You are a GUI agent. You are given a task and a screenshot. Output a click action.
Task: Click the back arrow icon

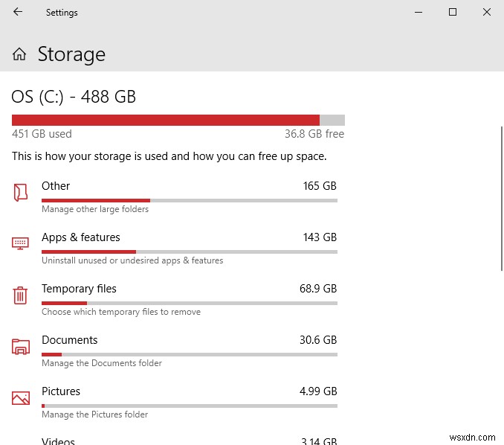pyautogui.click(x=18, y=12)
